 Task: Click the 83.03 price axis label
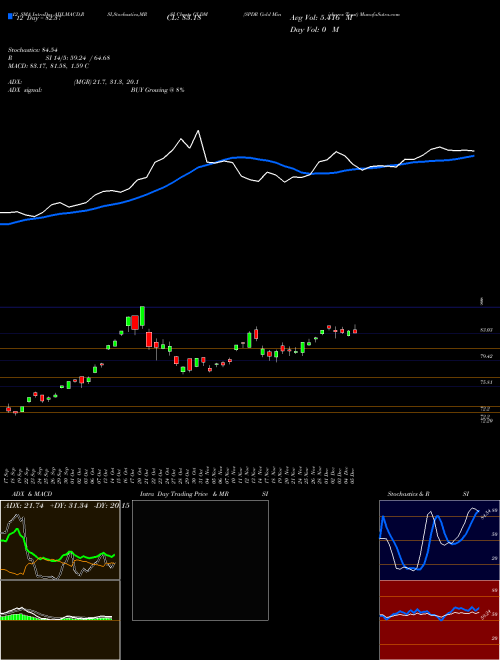[x=487, y=330]
